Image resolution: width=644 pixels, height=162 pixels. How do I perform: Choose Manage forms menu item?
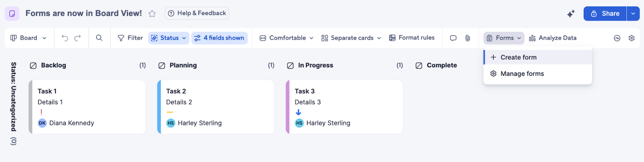522,74
